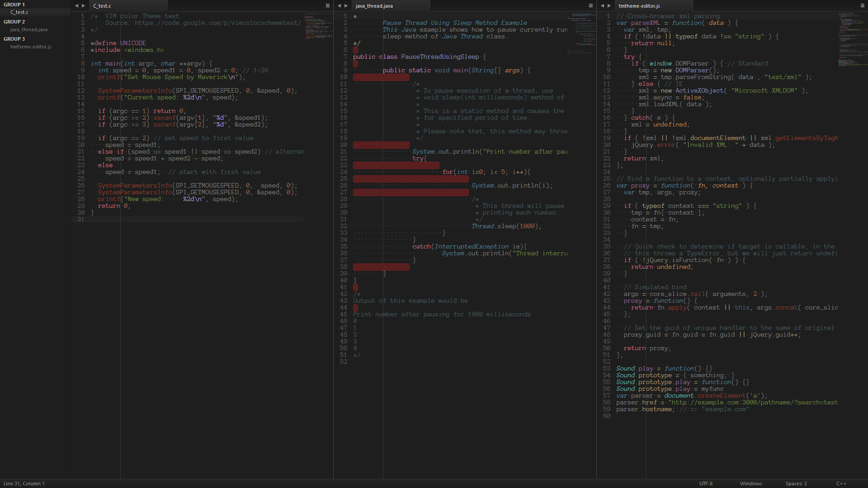Open java_thread.java from the sidebar
Screen dimensions: 868x488
[28, 29]
